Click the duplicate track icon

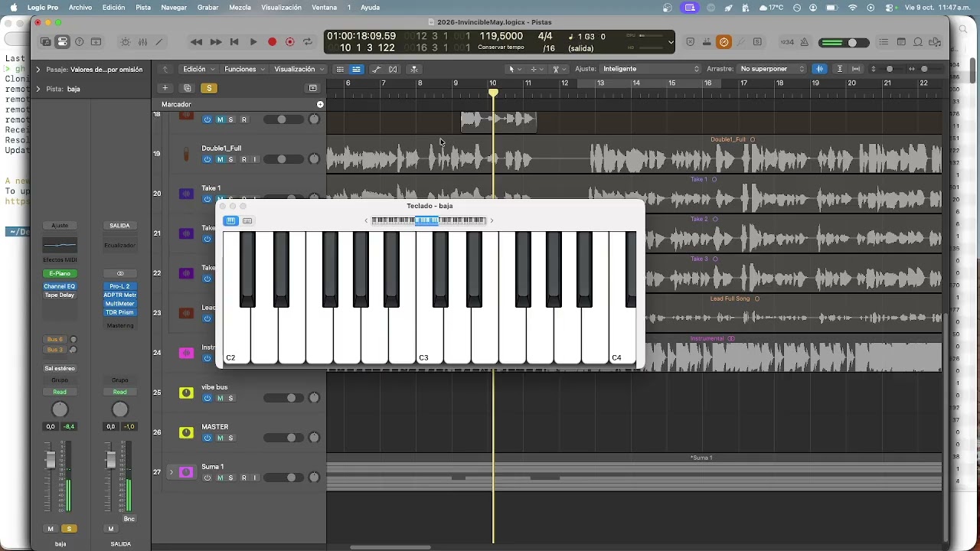click(x=188, y=88)
